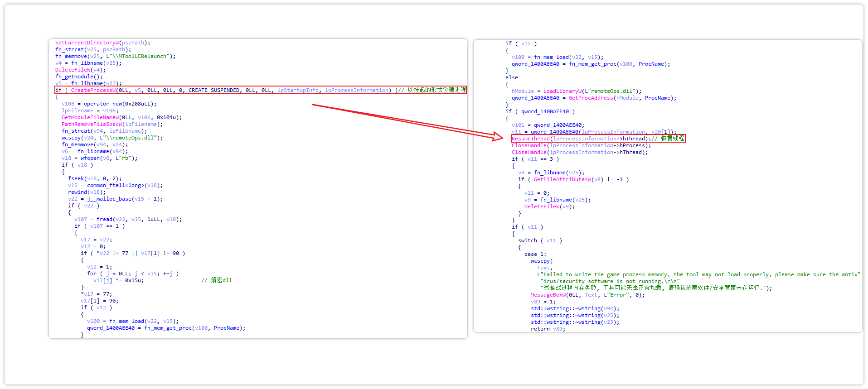Click the v17[j] ^= 0x15u statement
The height and width of the screenshot is (389, 868).
pos(118,280)
